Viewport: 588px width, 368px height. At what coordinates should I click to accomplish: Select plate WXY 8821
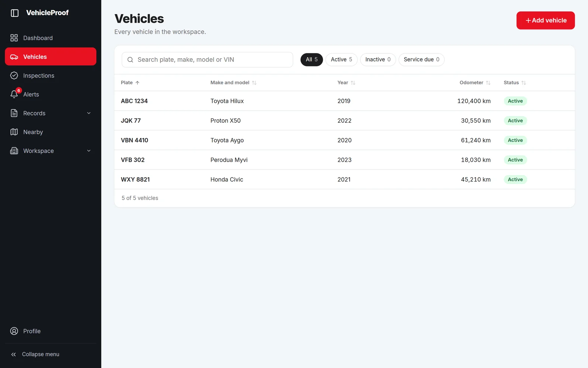135,180
